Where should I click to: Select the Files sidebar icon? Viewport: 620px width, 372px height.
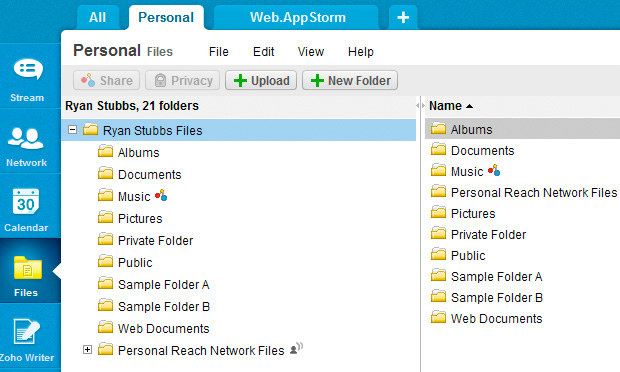[x=28, y=267]
